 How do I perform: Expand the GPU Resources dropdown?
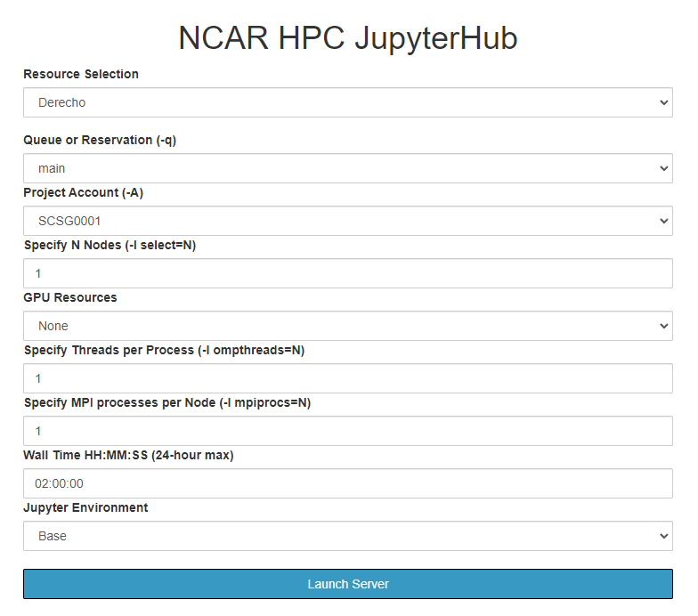coord(347,326)
